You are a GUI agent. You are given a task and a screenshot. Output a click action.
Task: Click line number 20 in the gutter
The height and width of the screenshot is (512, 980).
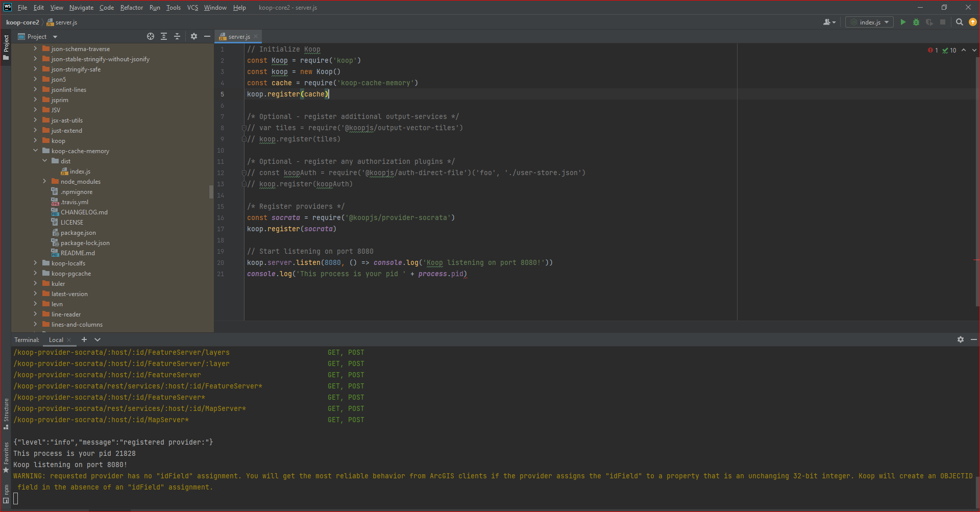point(220,263)
